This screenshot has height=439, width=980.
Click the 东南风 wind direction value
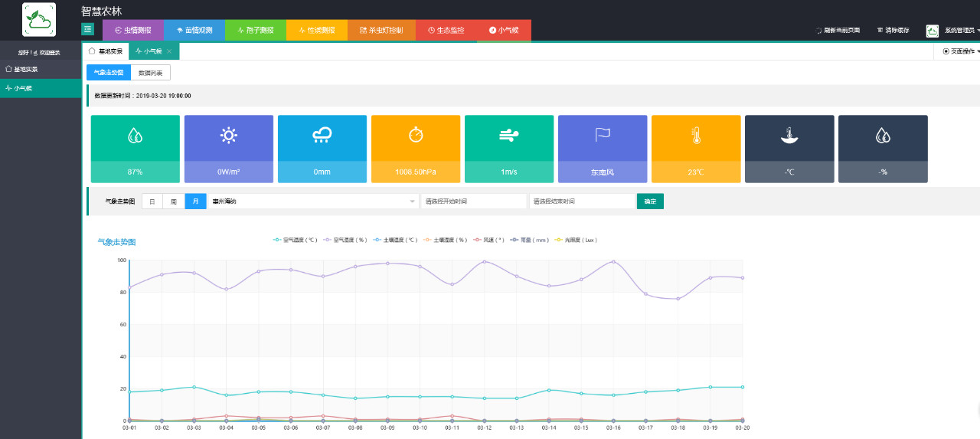603,172
